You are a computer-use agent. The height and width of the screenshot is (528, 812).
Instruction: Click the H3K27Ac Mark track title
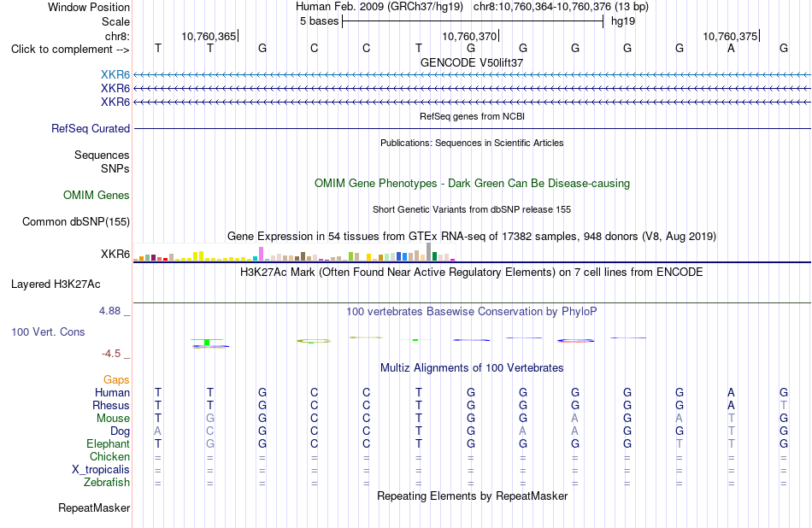tap(472, 273)
